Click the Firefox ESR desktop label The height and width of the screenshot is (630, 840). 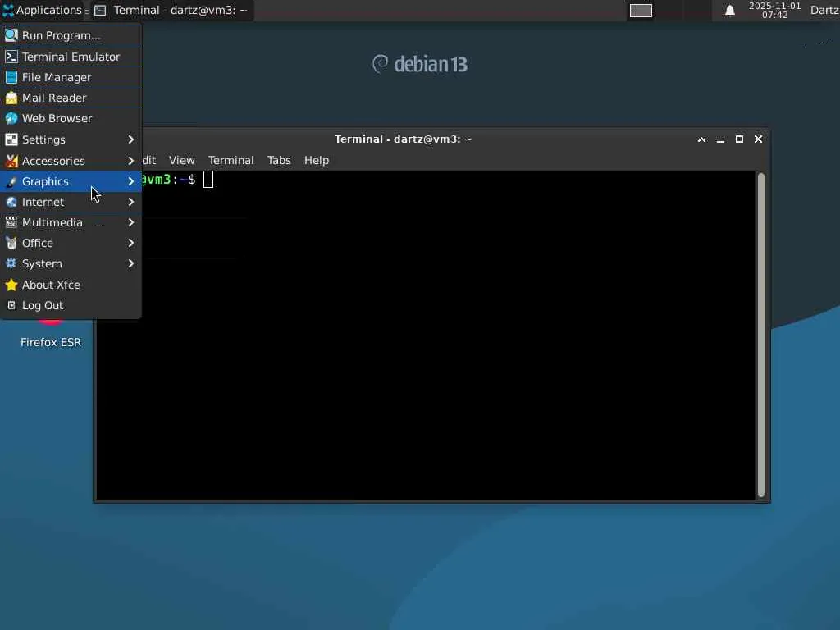click(51, 342)
